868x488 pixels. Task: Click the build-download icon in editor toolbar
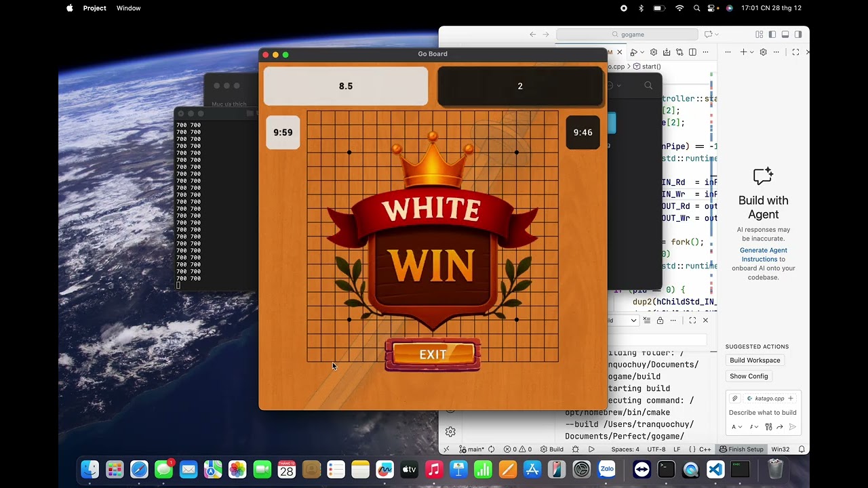pyautogui.click(x=667, y=52)
